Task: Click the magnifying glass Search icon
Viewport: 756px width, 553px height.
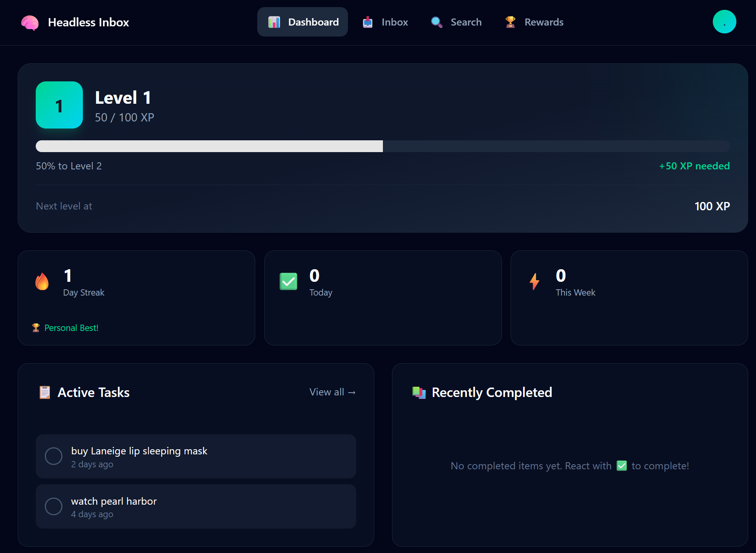Action: pos(437,22)
